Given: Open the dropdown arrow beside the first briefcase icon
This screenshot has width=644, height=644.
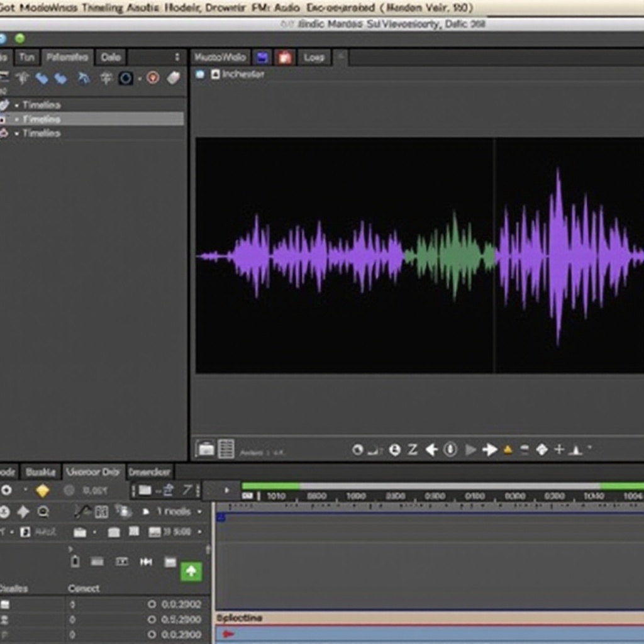Looking at the screenshot, I should (95, 532).
